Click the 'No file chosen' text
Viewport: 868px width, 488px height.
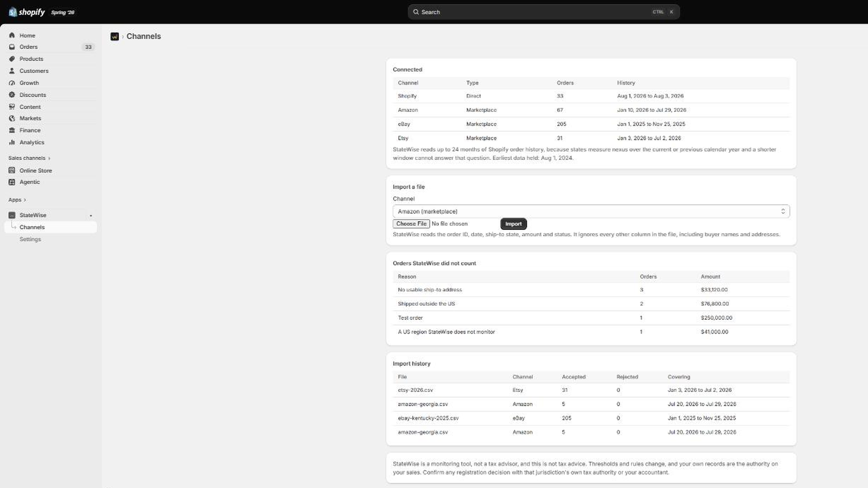450,224
